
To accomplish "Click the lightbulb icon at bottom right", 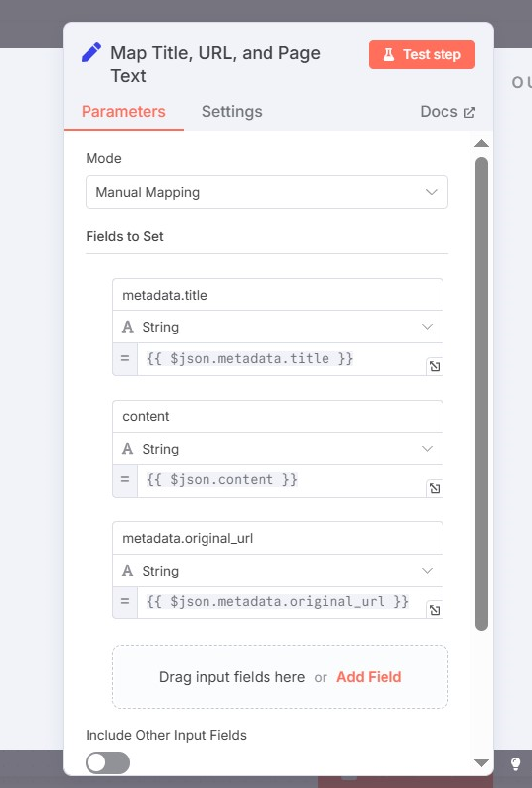I will coord(515,763).
